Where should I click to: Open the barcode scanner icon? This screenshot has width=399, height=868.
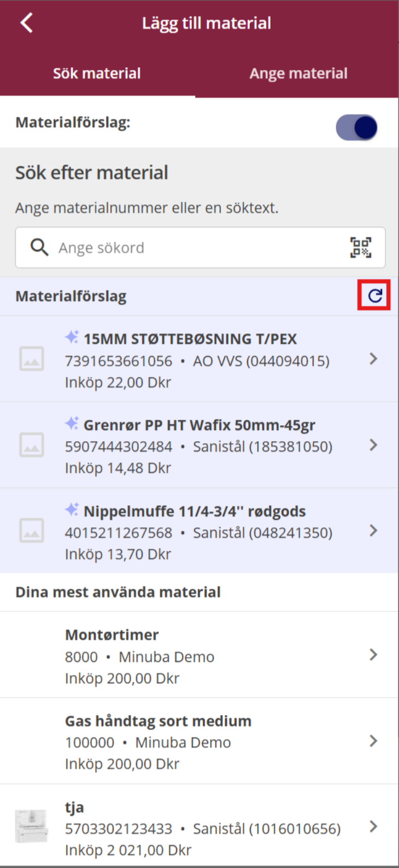[360, 248]
